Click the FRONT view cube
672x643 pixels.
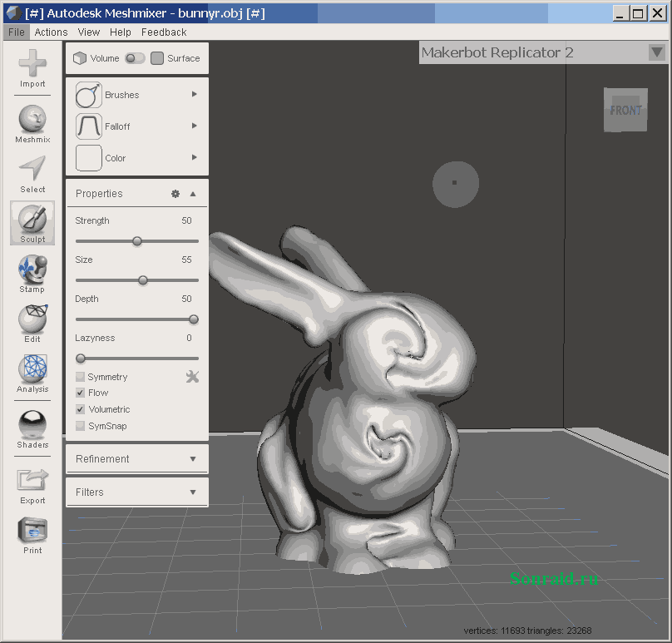pos(625,110)
